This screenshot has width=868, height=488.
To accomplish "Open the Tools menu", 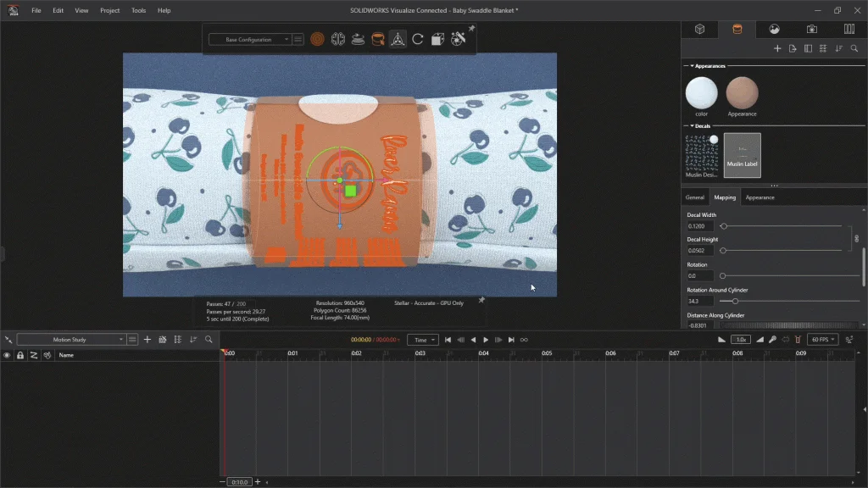I will pyautogui.click(x=138, y=10).
